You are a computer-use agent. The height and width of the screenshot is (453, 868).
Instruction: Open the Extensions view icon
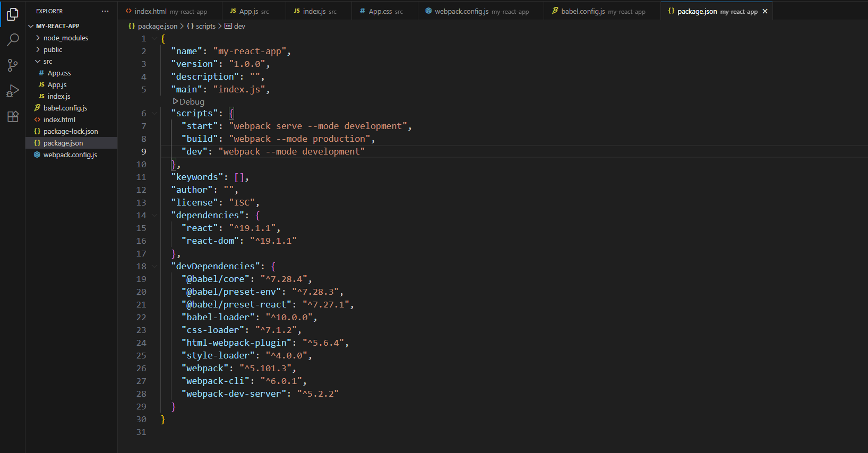point(13,117)
